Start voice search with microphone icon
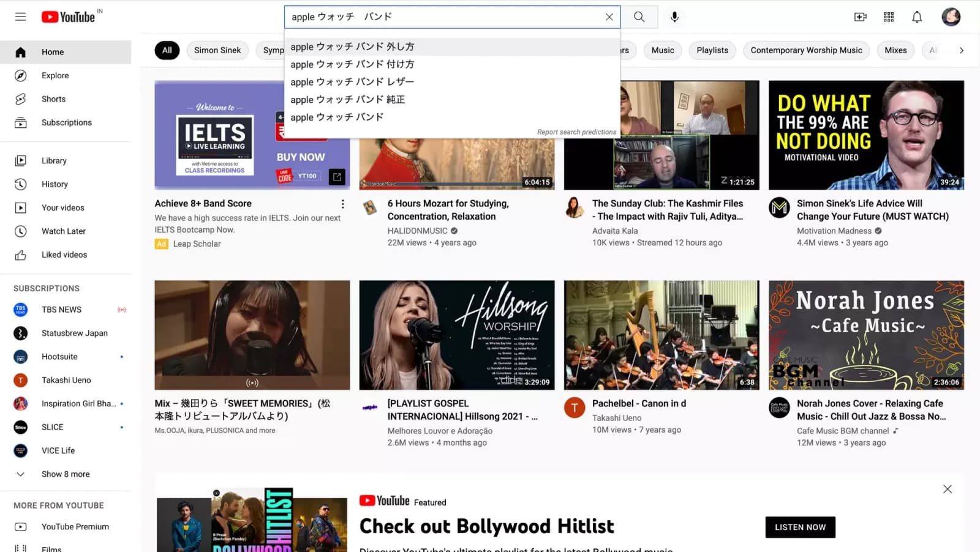The width and height of the screenshot is (980, 552). pyautogui.click(x=674, y=17)
